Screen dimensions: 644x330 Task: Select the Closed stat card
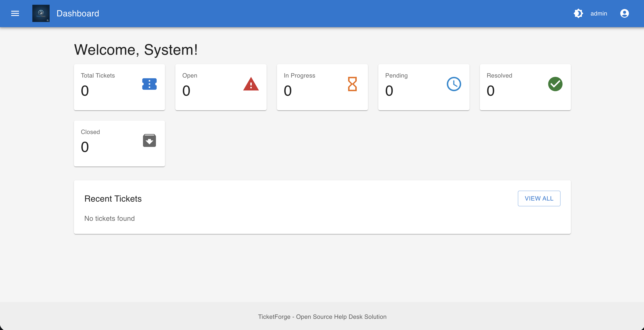(x=119, y=143)
